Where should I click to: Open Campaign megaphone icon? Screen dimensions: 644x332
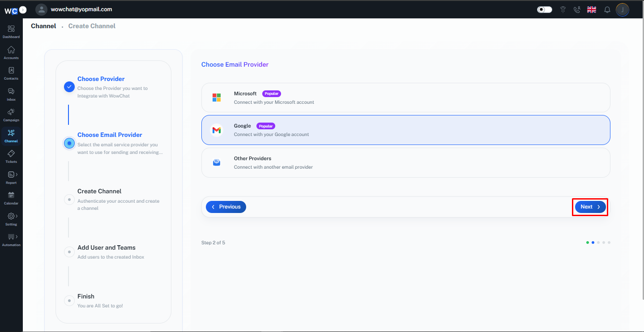click(11, 112)
